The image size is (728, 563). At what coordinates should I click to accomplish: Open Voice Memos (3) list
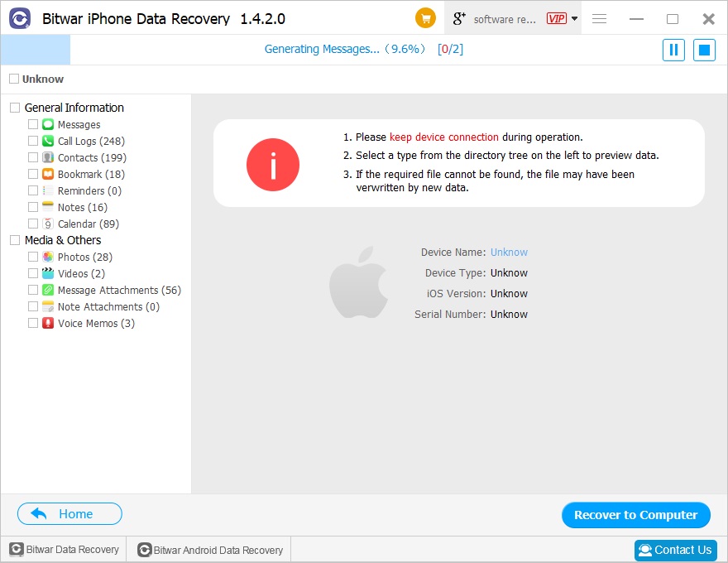(96, 323)
